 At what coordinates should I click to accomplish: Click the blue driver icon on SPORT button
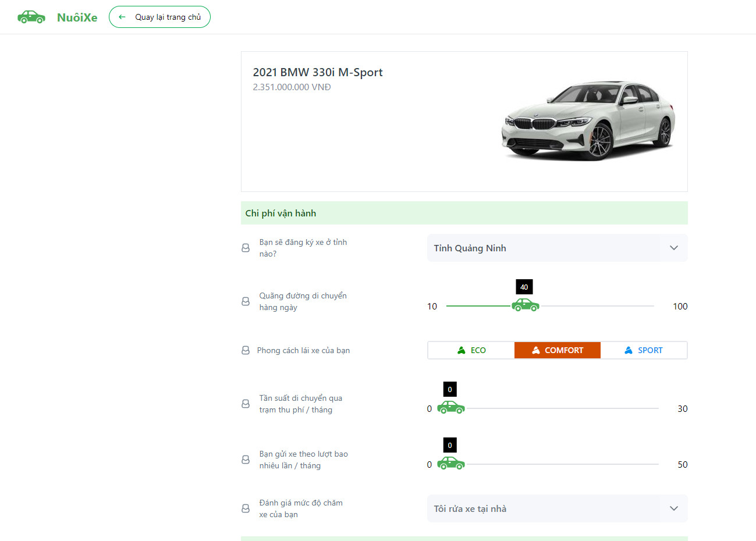(x=629, y=350)
